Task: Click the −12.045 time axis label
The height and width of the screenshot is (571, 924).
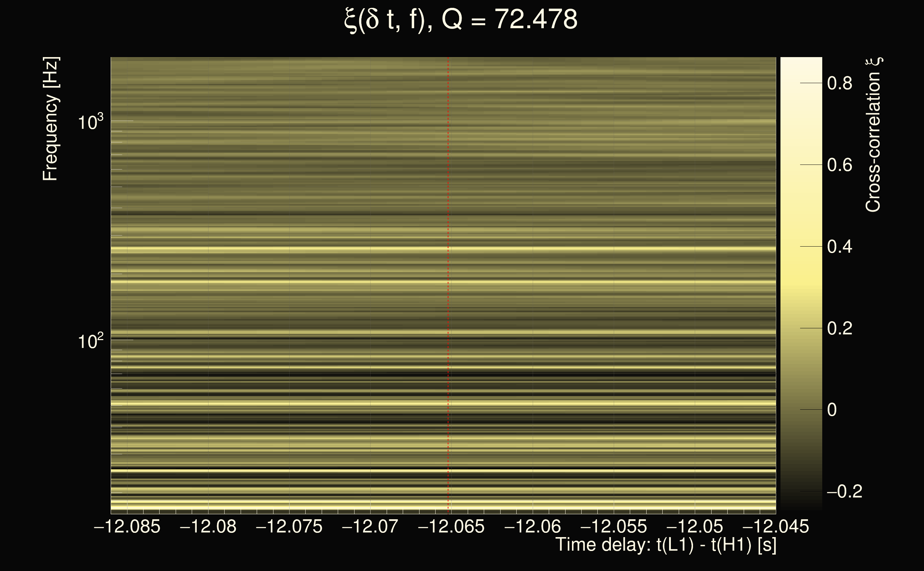Action: coord(776,526)
